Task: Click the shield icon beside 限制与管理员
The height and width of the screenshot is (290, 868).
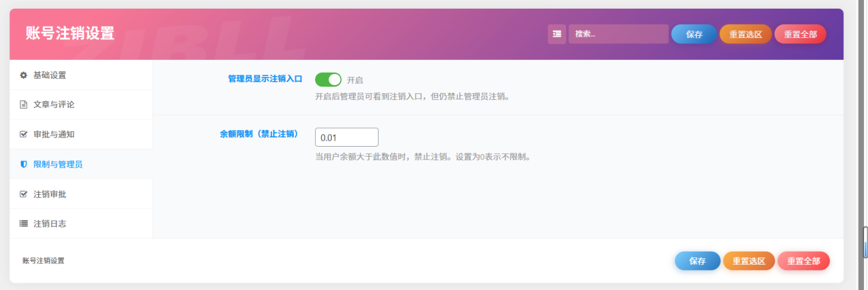Action: (23, 164)
